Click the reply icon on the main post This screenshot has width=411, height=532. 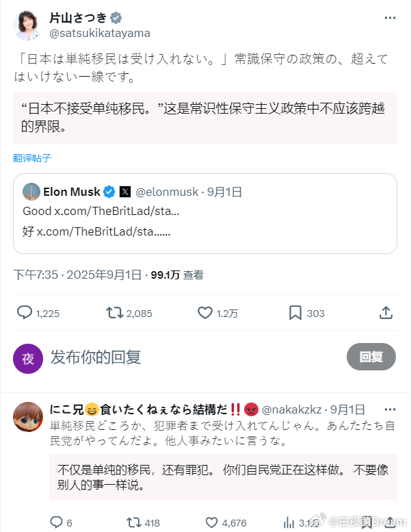pyautogui.click(x=25, y=313)
